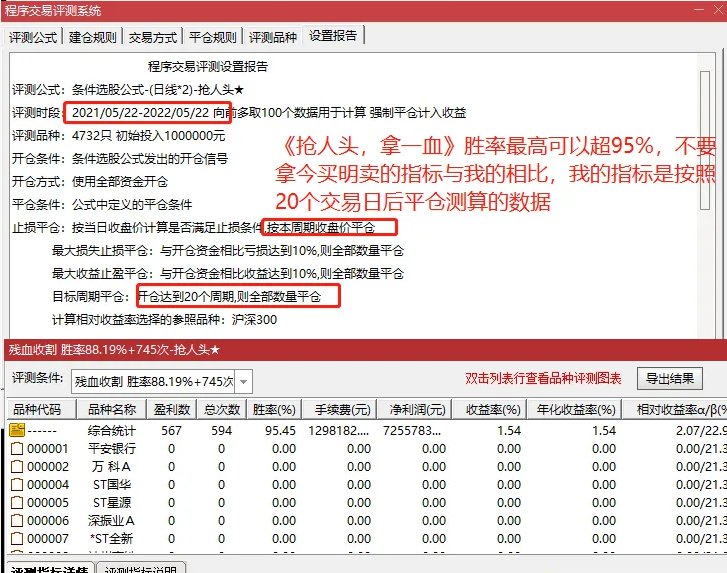The height and width of the screenshot is (573, 727).
Task: Go to the 平仓规则 tab
Action: click(213, 37)
